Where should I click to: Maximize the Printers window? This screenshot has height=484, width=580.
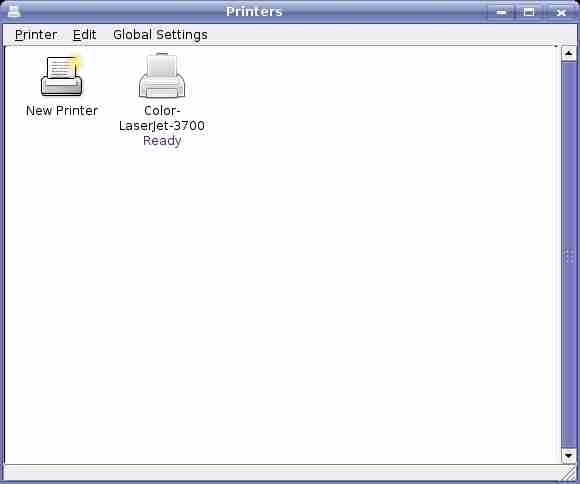click(x=529, y=12)
